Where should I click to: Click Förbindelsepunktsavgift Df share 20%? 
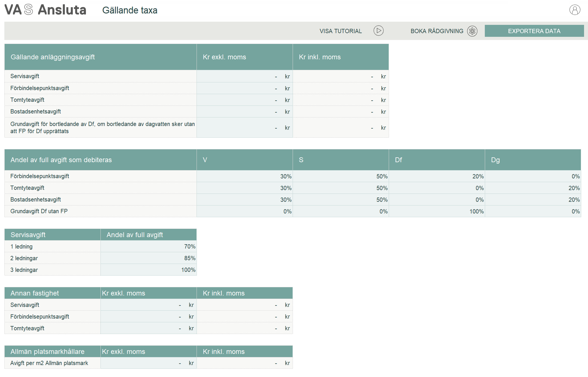[437, 176]
